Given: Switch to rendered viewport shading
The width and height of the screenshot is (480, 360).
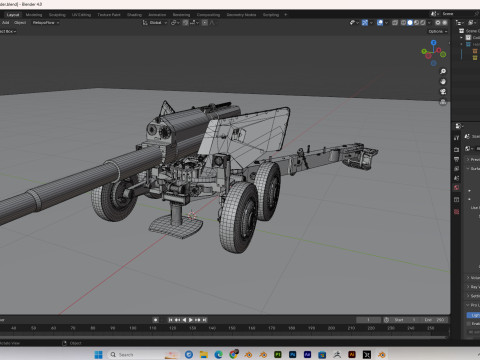Looking at the screenshot, I should click(x=423, y=23).
